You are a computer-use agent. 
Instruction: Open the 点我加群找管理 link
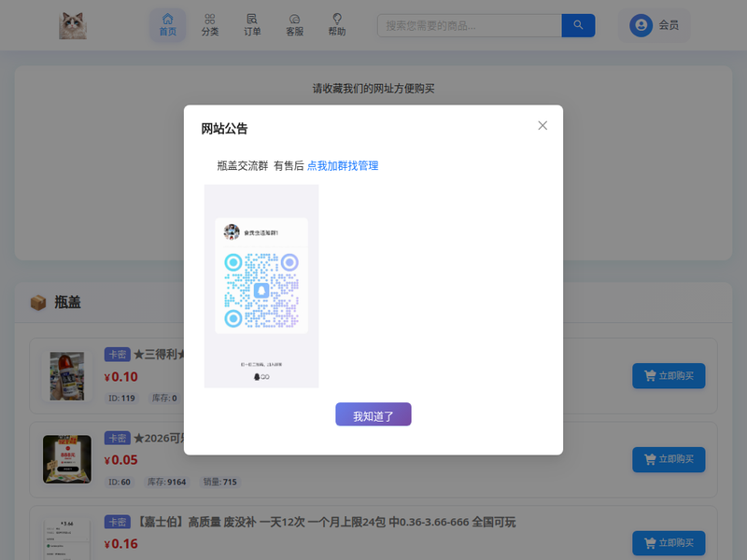coord(343,166)
